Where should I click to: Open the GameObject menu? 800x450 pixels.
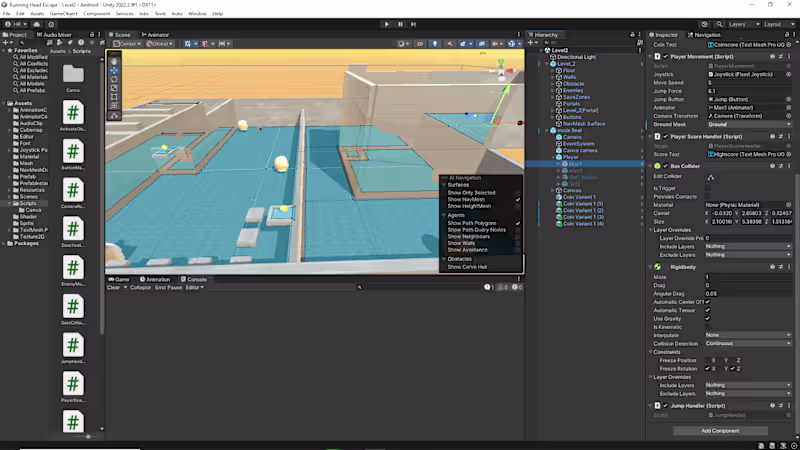coord(62,14)
